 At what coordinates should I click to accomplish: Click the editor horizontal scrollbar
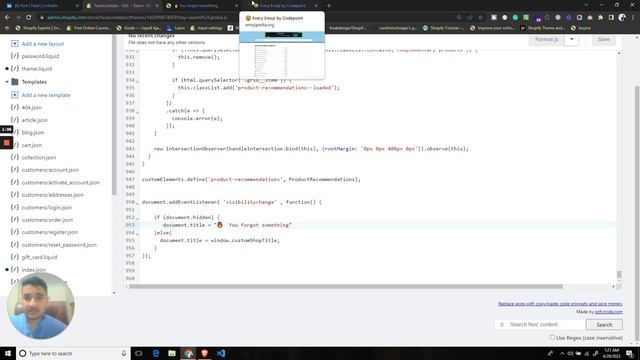[x=346, y=287]
